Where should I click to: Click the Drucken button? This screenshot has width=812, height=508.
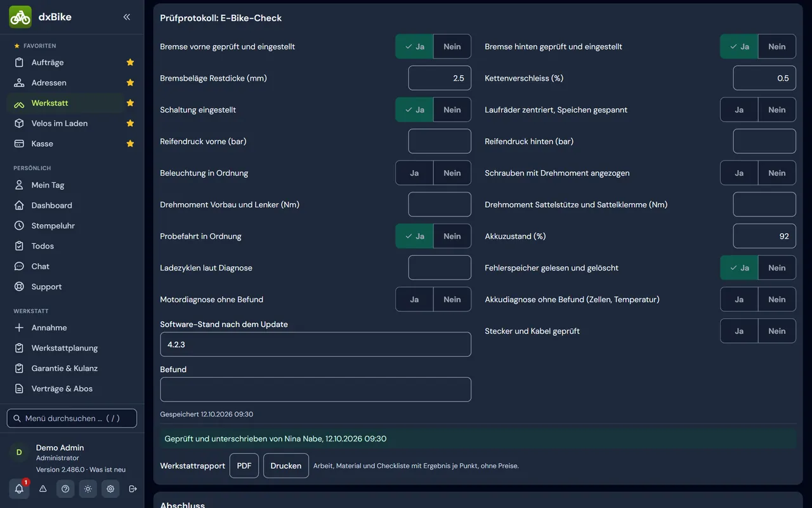click(286, 465)
